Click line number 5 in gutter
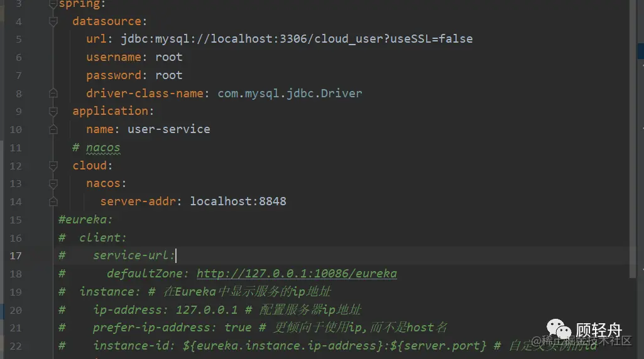 (18, 40)
